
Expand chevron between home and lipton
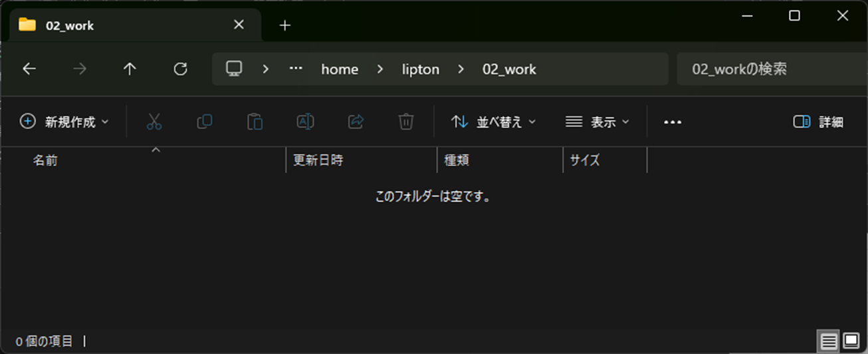tap(381, 69)
